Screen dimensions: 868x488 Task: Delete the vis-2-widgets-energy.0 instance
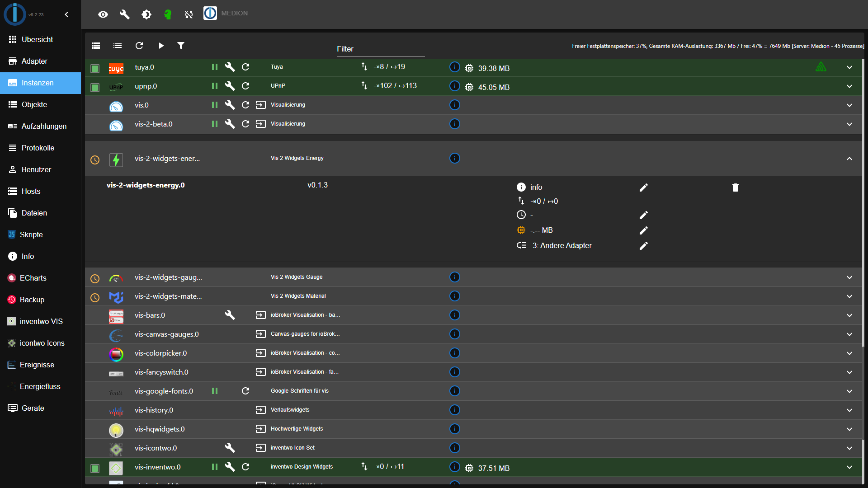735,187
